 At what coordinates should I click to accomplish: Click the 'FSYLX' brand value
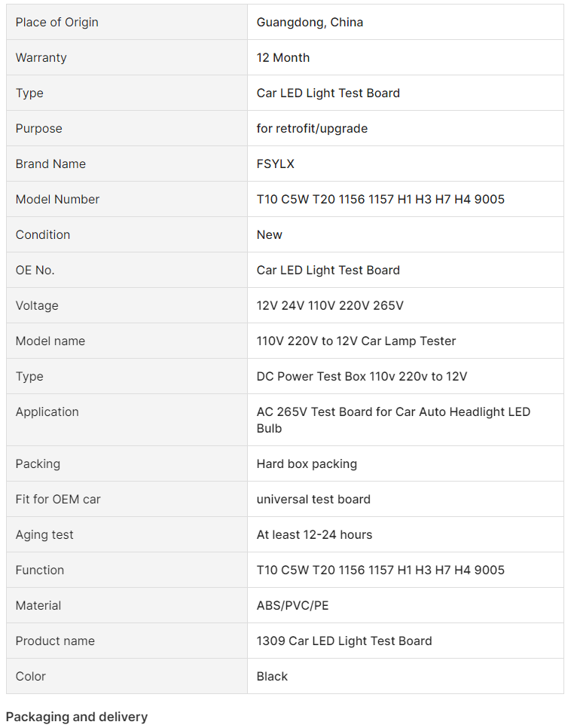pos(276,164)
